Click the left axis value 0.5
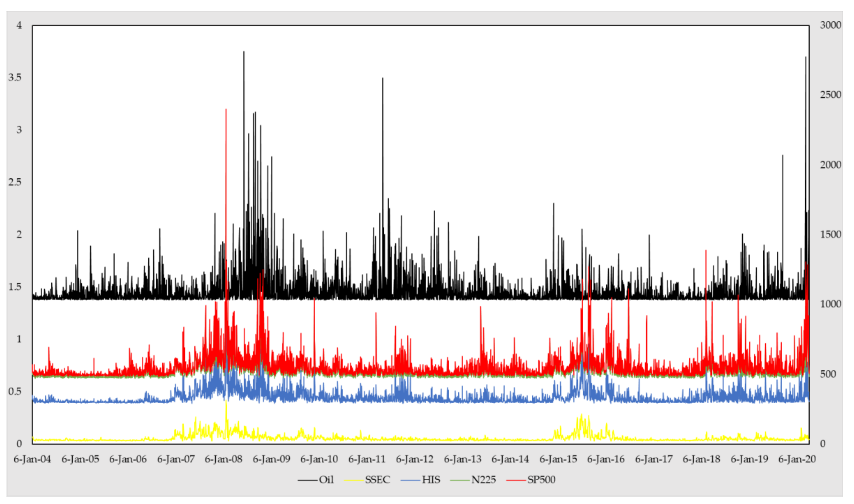Image resolution: width=854 pixels, height=504 pixels. (15, 391)
